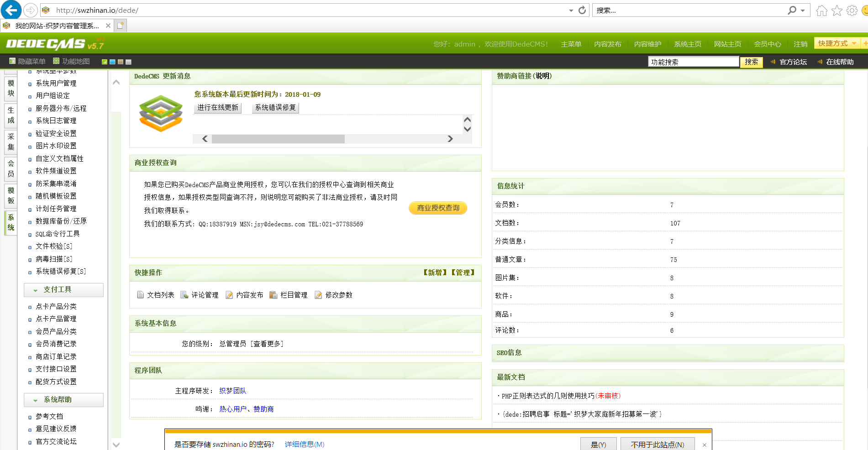Click 是(Y) to save password

click(598, 444)
